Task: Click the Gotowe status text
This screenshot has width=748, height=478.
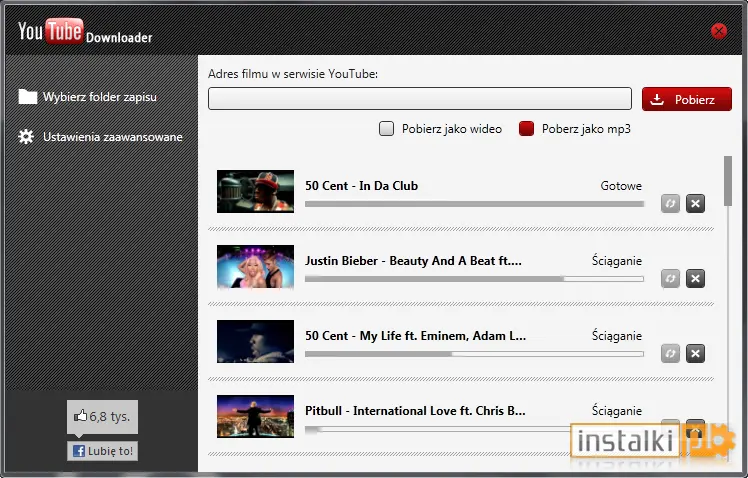Action: (x=621, y=186)
